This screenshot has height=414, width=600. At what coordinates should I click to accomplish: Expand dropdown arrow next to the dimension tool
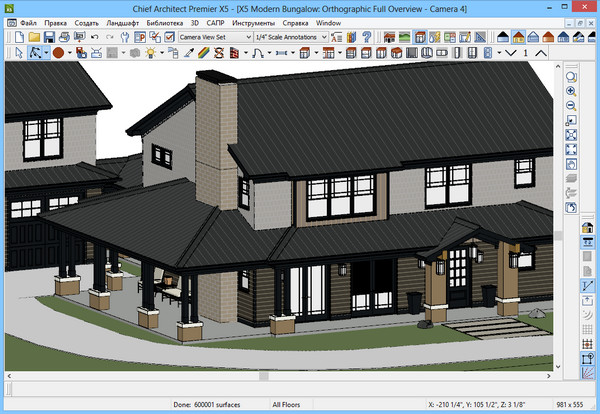pyautogui.click(x=293, y=53)
